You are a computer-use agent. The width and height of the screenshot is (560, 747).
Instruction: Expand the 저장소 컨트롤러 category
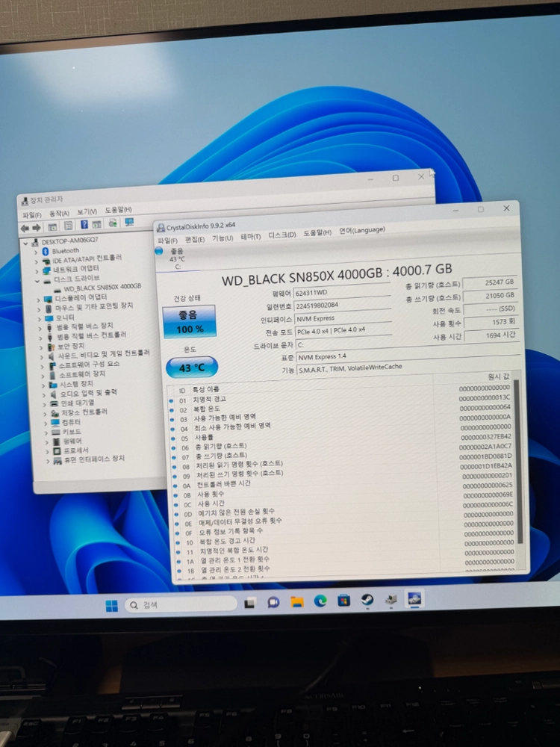[x=46, y=414]
